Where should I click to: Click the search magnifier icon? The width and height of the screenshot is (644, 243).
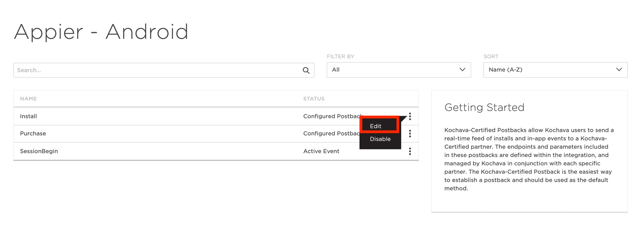306,70
